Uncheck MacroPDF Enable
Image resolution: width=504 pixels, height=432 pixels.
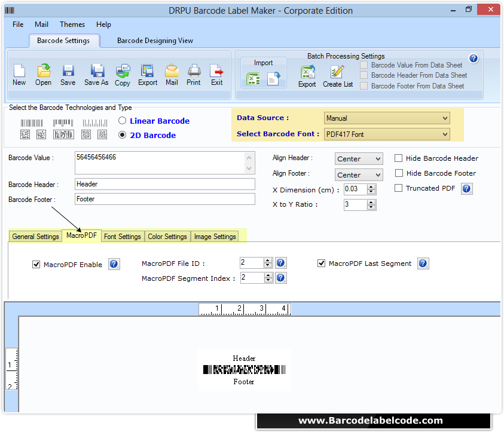(x=36, y=264)
